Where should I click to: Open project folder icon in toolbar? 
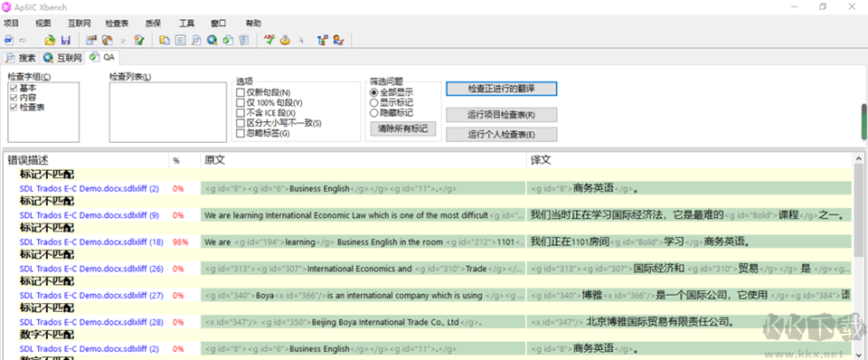click(50, 40)
